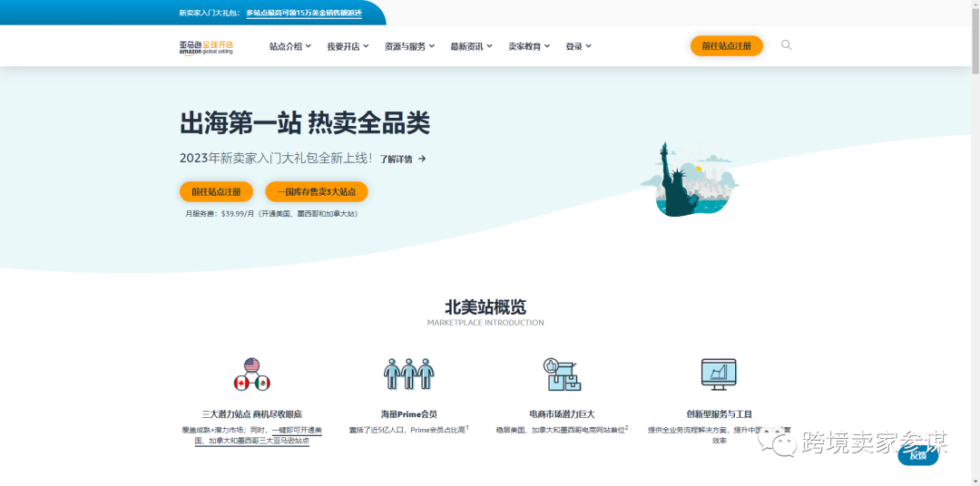980x486 pixels.
Task: Expand the 卖家教育 menu
Action: (529, 46)
